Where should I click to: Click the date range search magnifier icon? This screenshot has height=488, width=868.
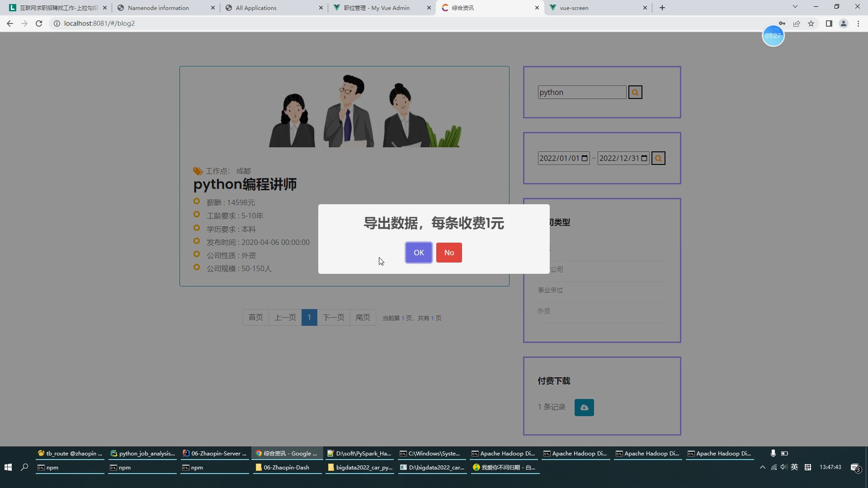click(659, 158)
